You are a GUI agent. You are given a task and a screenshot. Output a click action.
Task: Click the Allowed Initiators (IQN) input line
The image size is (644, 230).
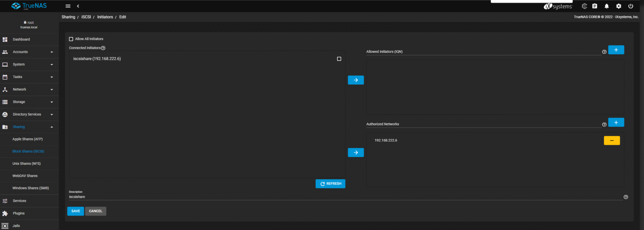pos(484,52)
